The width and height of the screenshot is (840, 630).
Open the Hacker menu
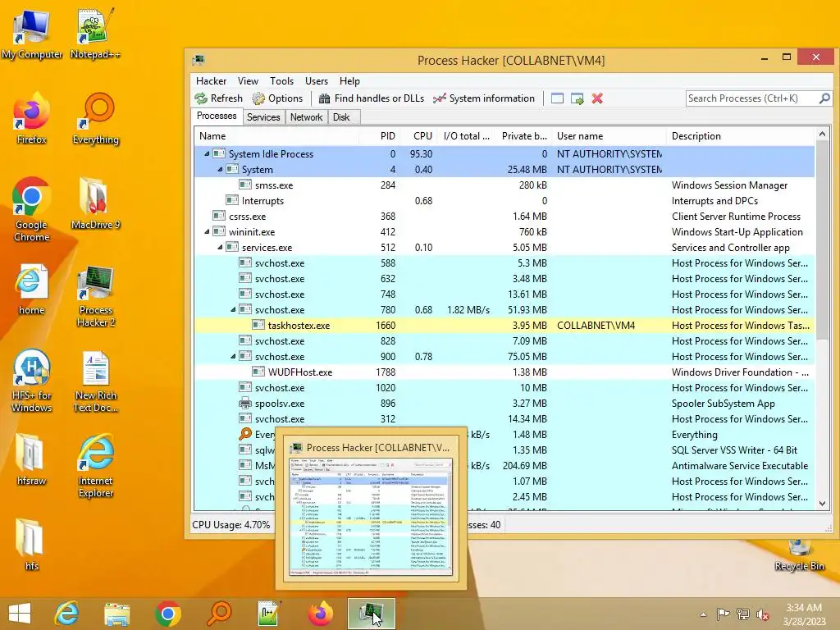[x=211, y=81]
